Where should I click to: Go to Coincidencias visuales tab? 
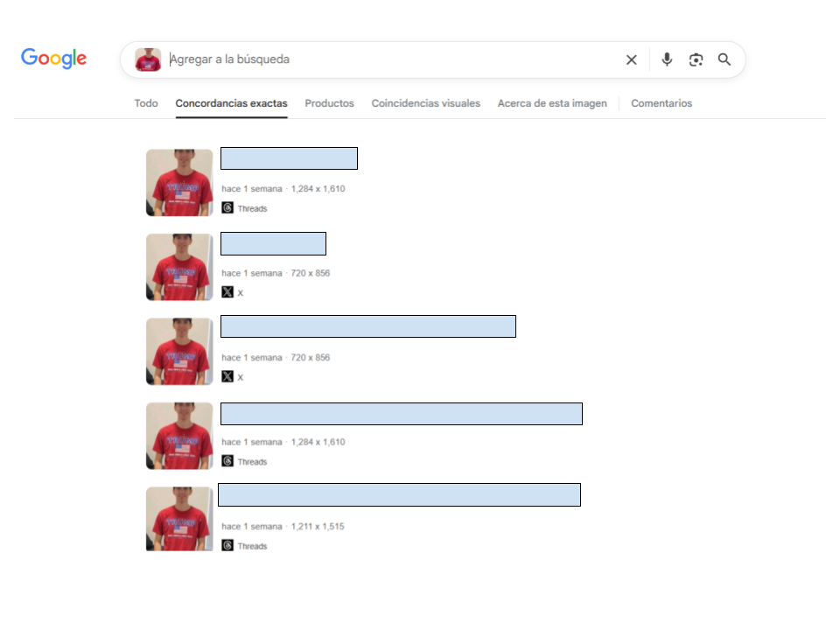(426, 103)
